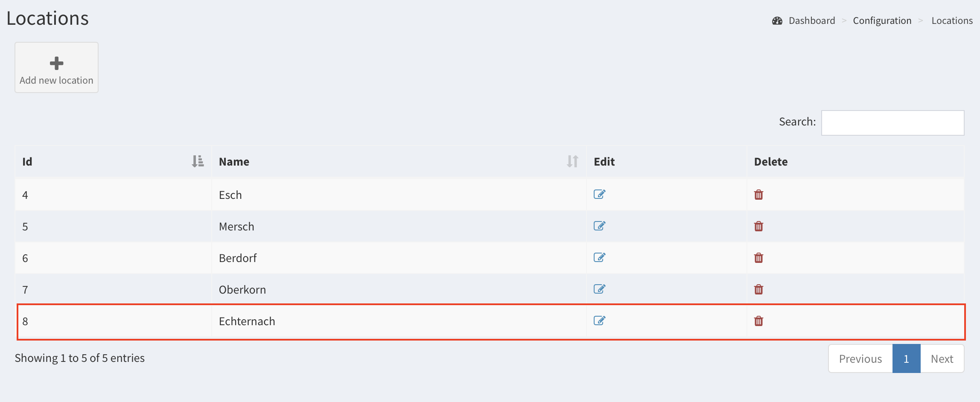Edit the Oberkorn location
Image resolution: width=980 pixels, height=402 pixels.
pyautogui.click(x=599, y=289)
